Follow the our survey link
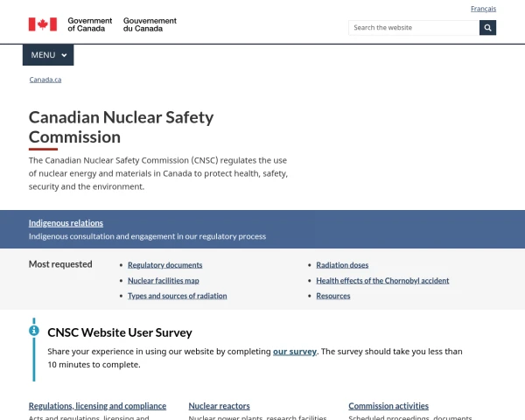This screenshot has width=525, height=420. point(295,352)
